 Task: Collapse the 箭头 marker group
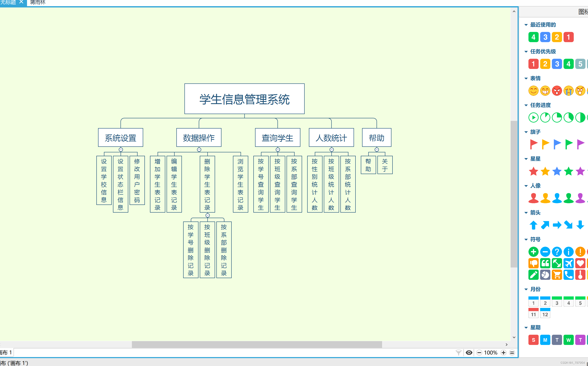526,213
